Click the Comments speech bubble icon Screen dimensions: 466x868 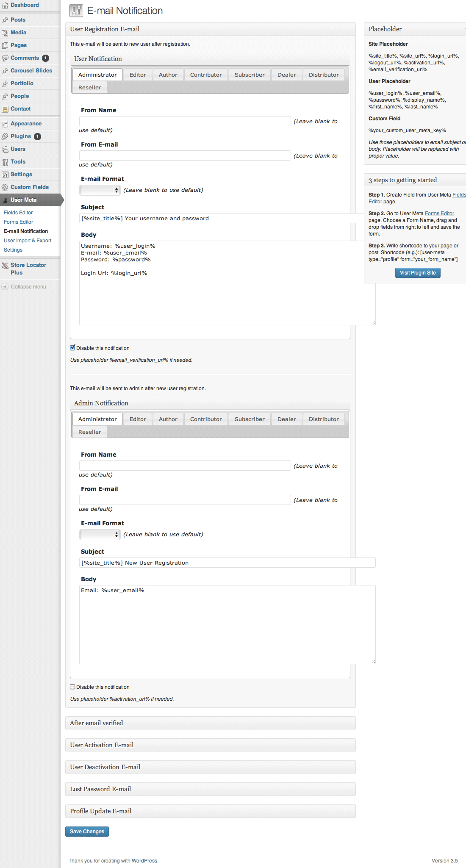click(x=5, y=58)
